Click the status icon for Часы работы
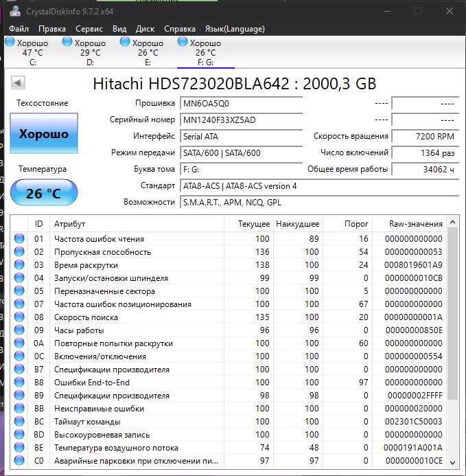The width and height of the screenshot is (466, 476). coord(19,330)
